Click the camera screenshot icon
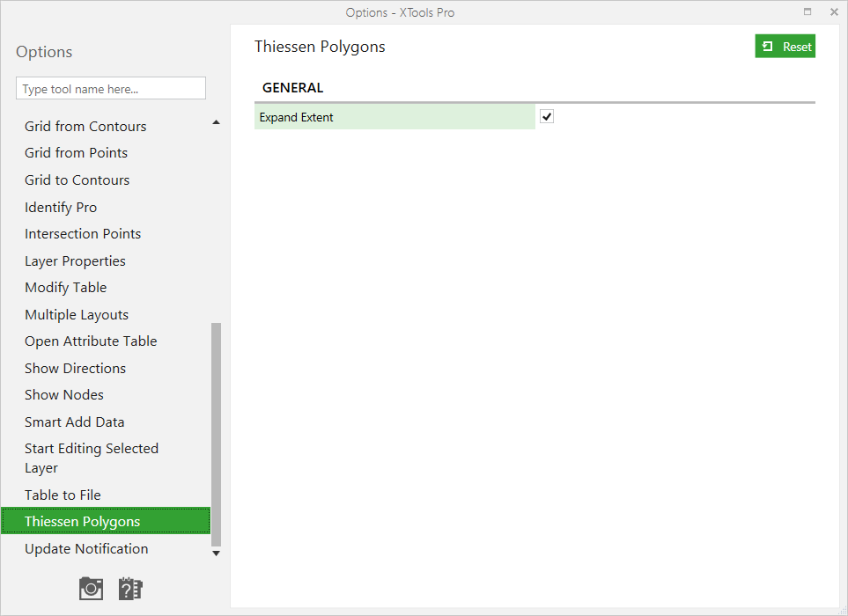The height and width of the screenshot is (616, 848). tap(91, 589)
